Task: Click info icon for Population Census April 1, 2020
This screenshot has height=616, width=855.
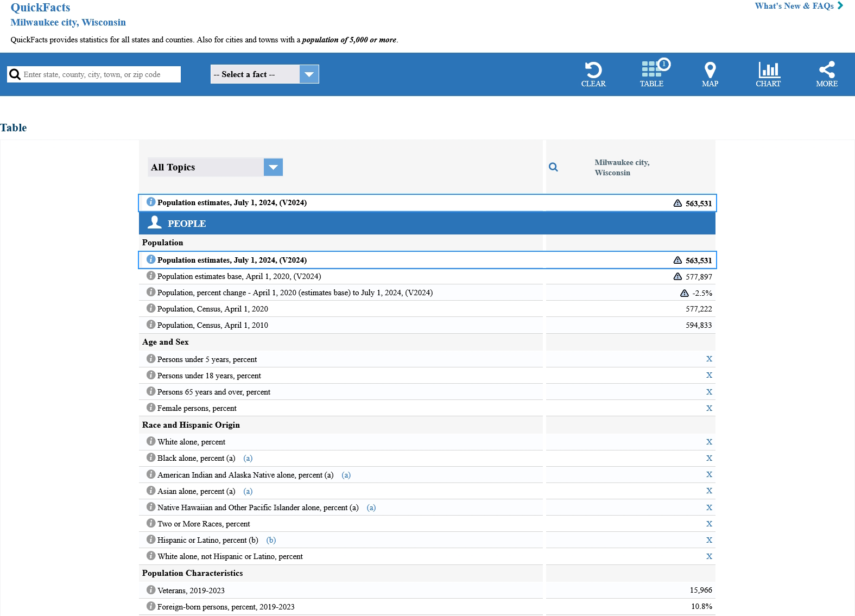Action: tap(151, 308)
